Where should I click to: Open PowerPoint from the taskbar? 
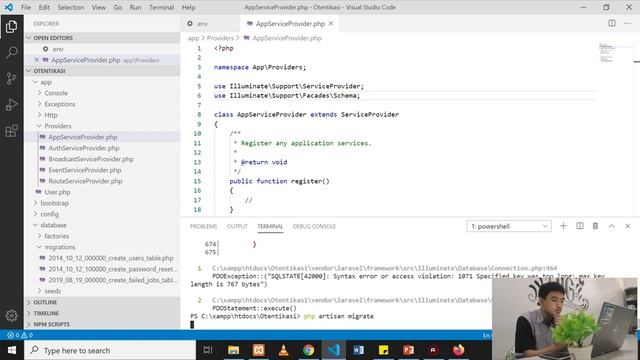[408, 350]
